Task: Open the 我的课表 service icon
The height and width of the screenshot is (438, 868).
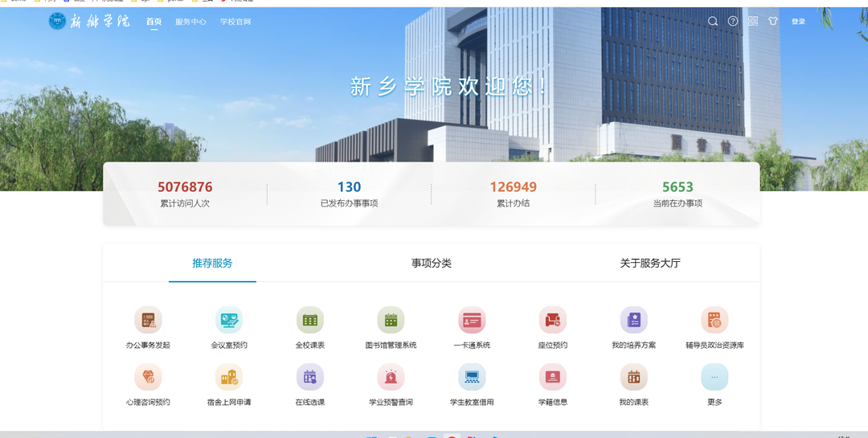Action: coord(634,377)
